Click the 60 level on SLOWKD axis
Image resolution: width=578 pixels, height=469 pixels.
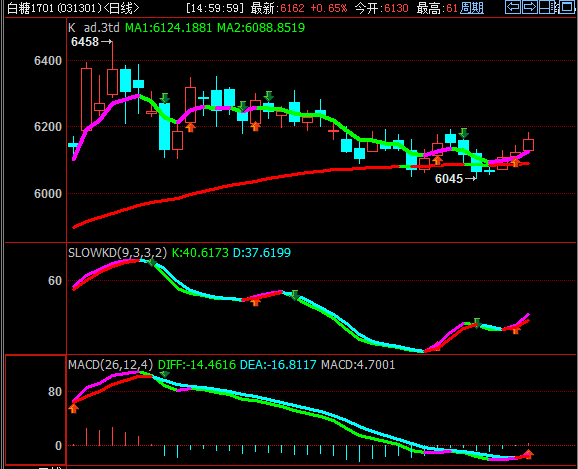[55, 281]
